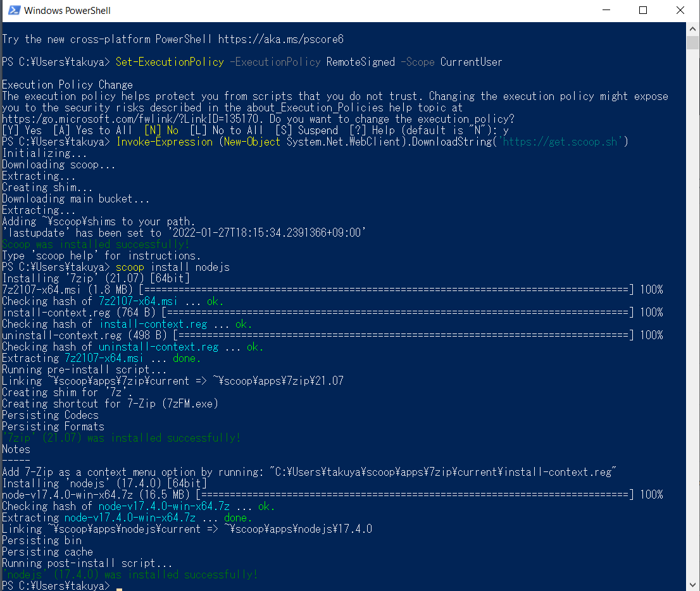
Task: Click '7zip (21.07) was installed successfully' message
Action: (122, 438)
